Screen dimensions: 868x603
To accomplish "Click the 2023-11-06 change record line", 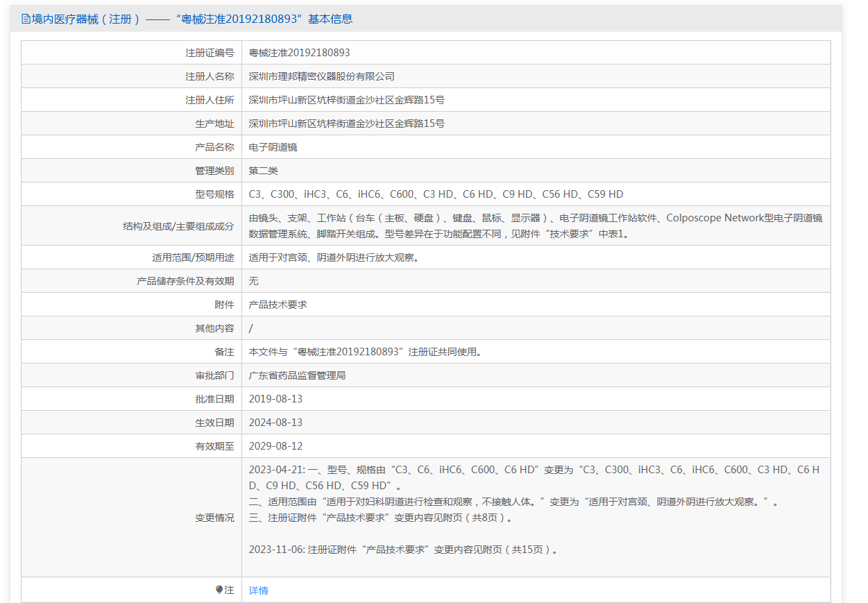I will pos(404,550).
